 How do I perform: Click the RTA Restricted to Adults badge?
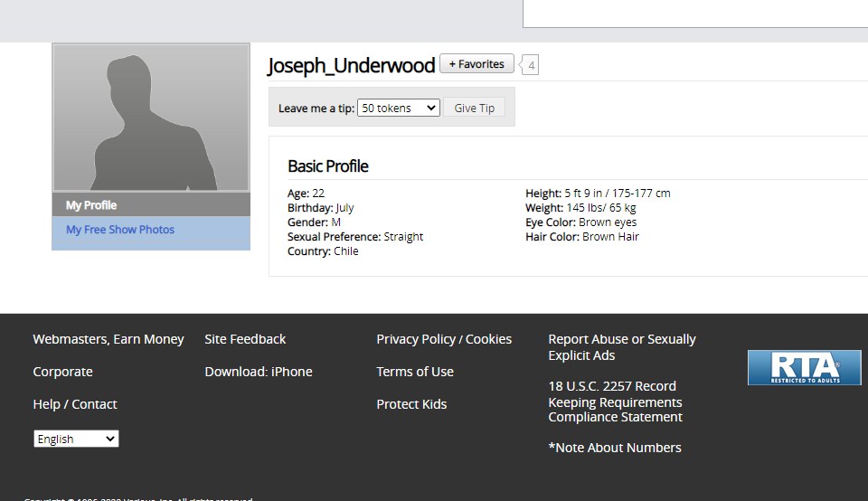tap(804, 367)
